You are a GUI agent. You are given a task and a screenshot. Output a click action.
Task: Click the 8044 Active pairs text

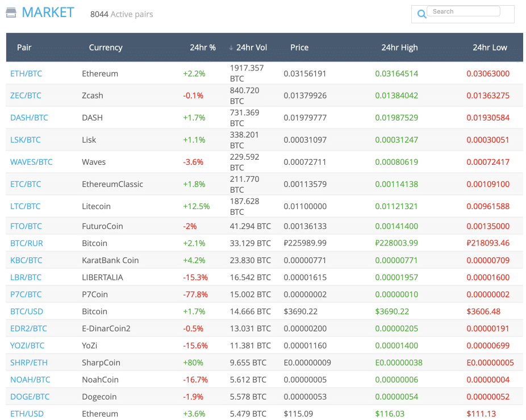[x=122, y=14]
